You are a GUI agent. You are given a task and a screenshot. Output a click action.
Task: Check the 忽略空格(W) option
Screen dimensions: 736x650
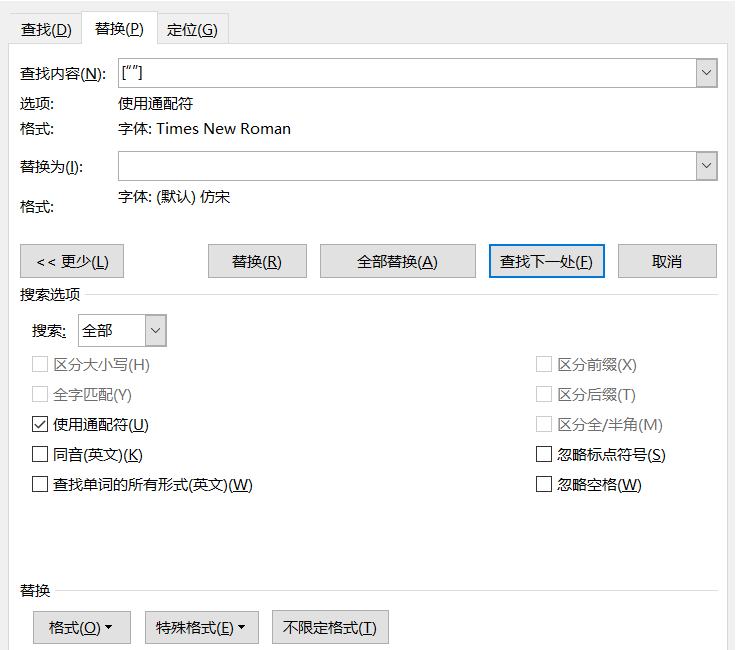point(544,485)
